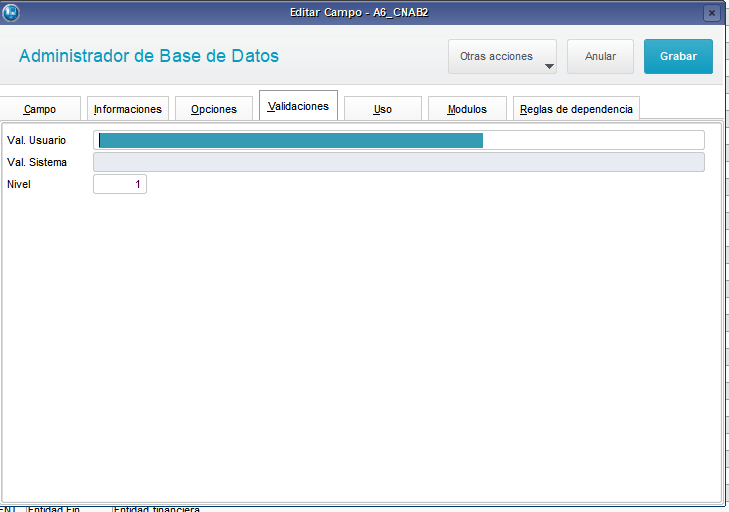The image size is (729, 512).
Task: Click the TOTVS application logo icon
Action: click(11, 13)
